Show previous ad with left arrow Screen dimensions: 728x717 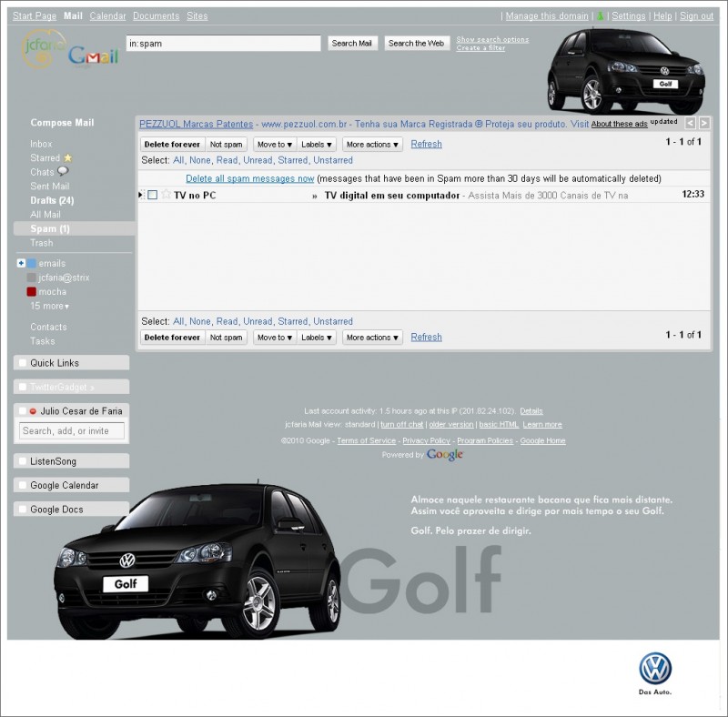(691, 123)
